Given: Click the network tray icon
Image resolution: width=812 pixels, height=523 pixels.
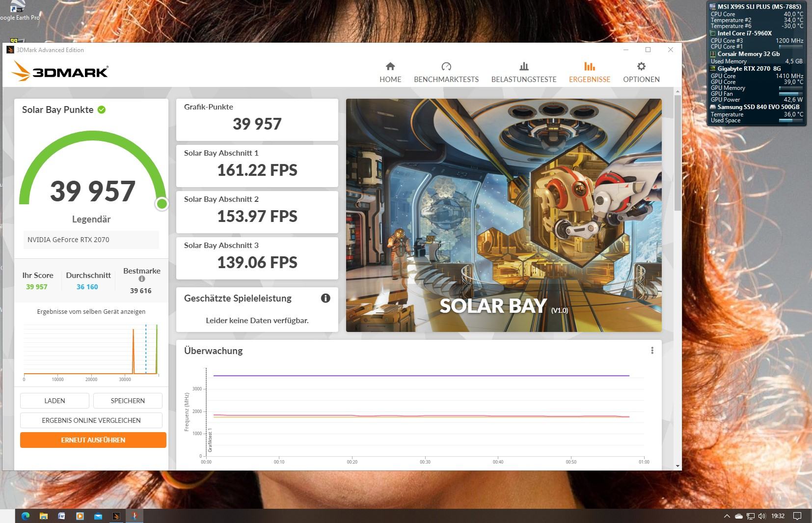Looking at the screenshot, I should pos(751,516).
